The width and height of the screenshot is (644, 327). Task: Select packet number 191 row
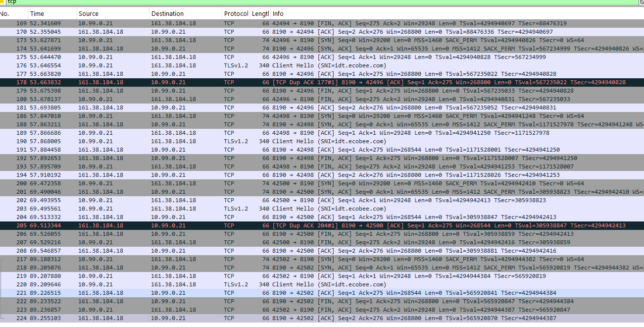point(322,150)
